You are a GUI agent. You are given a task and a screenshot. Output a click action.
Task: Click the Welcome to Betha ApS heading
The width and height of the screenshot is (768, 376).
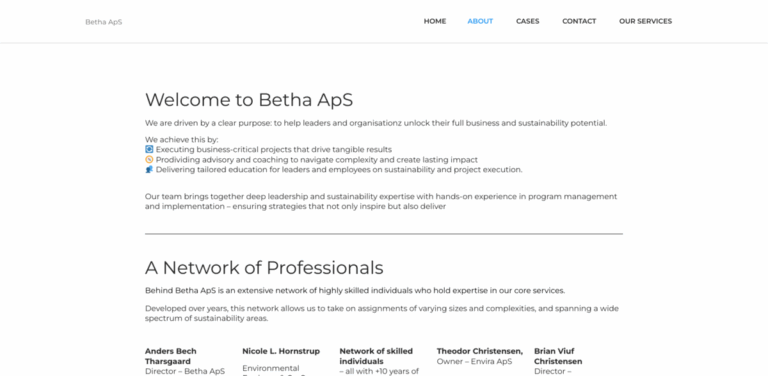[x=249, y=100]
